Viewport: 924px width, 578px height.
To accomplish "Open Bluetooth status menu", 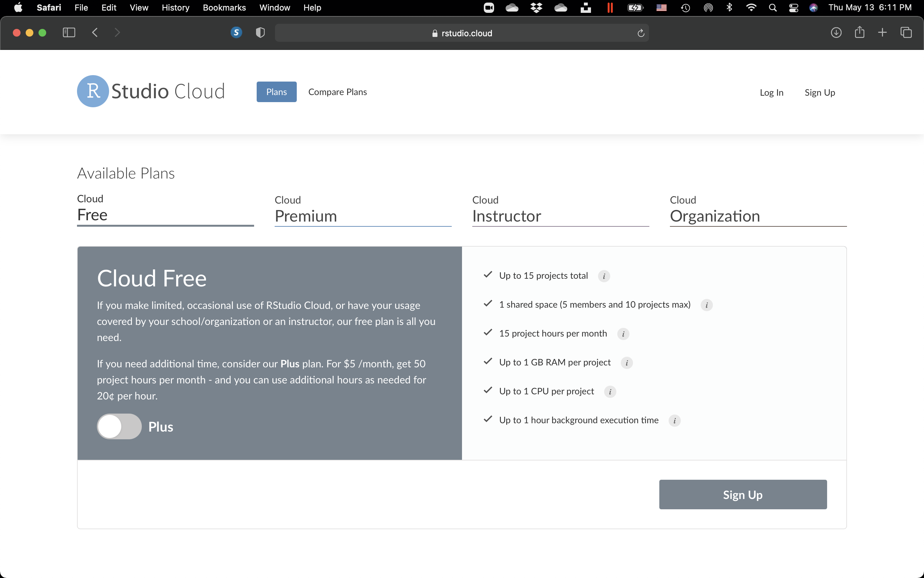I will [729, 8].
